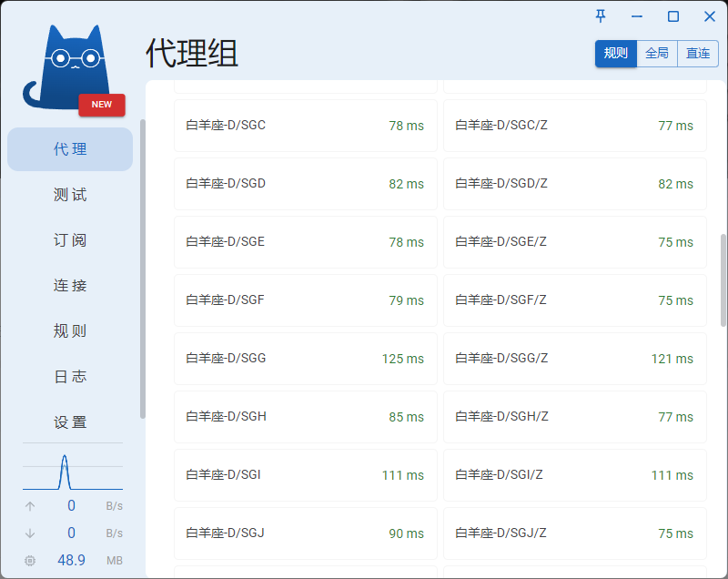Screen dimensions: 728x579
Task: Click the download speed arrow icon
Action: [30, 533]
